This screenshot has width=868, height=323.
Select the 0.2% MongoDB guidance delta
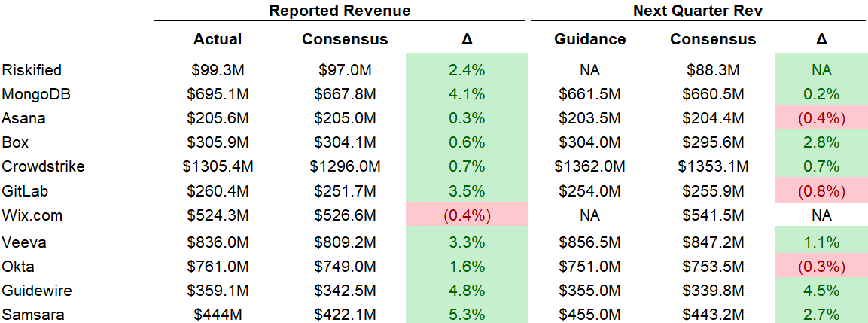821,94
